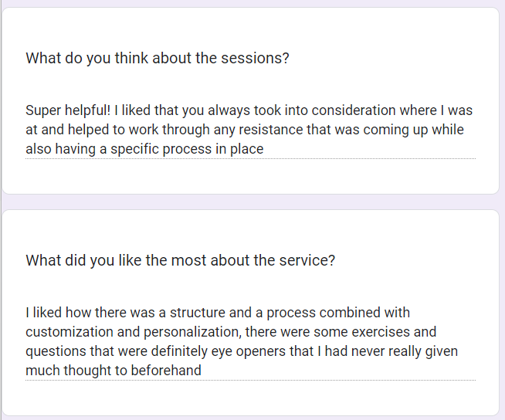Click the "What do you think about the sessions?" question title
Image resolution: width=505 pixels, height=420 pixels.
click(158, 58)
